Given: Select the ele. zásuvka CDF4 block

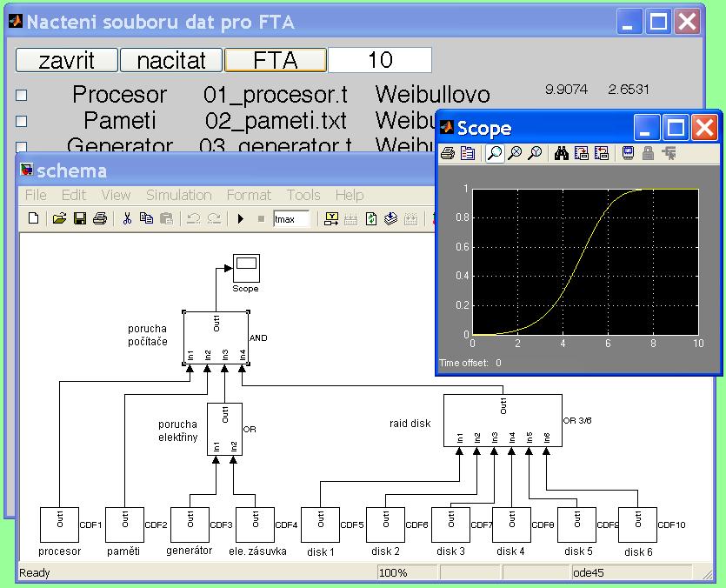Looking at the screenshot, I should pyautogui.click(x=255, y=525).
